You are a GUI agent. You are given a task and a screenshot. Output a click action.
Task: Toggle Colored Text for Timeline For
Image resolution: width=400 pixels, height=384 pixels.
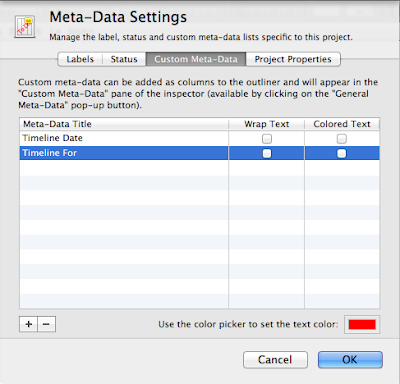click(342, 153)
